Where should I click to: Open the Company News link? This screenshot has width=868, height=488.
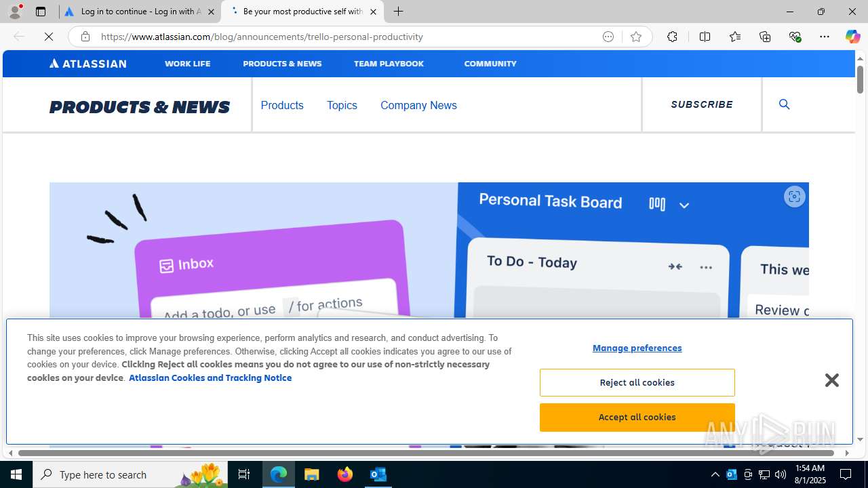coord(418,105)
